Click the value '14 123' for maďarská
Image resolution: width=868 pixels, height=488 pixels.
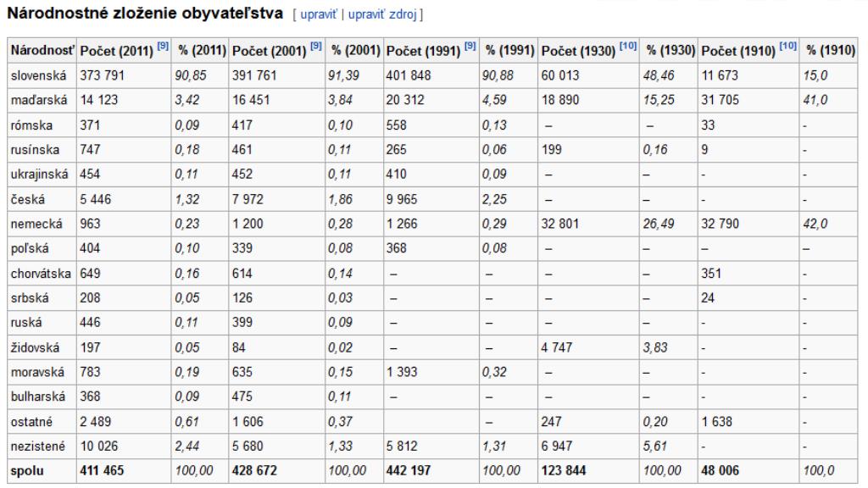(99, 100)
